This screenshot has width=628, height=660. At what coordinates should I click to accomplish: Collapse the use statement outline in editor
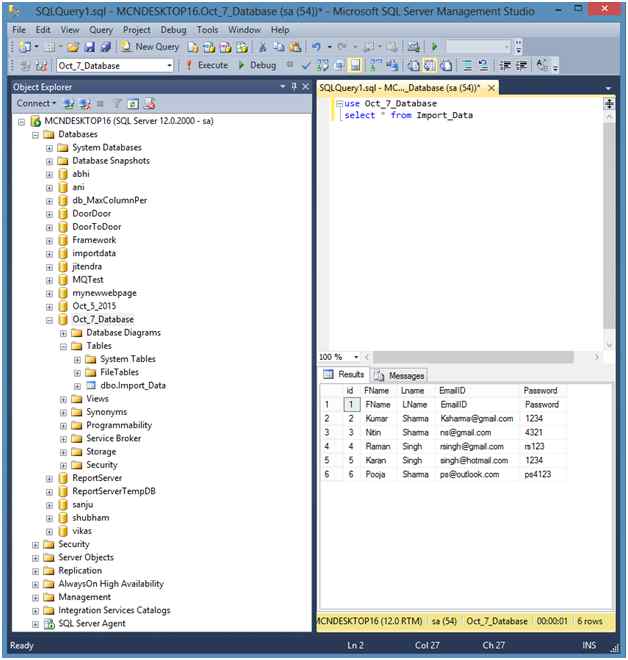pyautogui.click(x=339, y=104)
